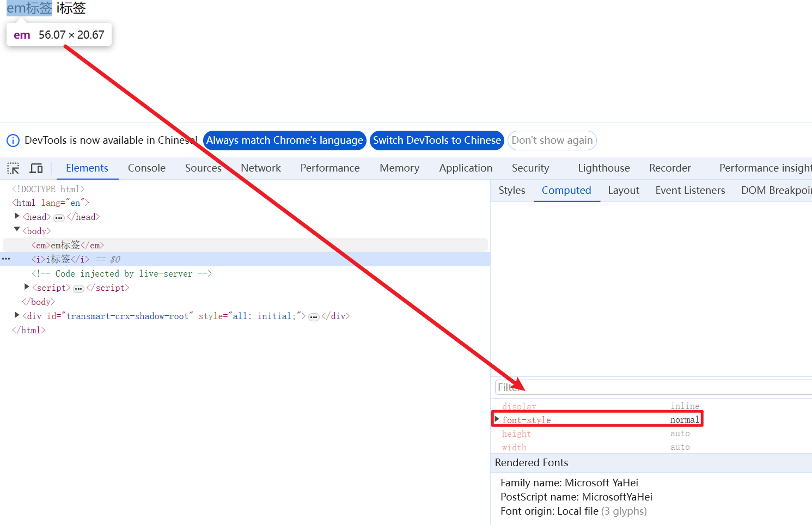Screen dimensions: 812x525
Task: Expand the head element node
Action: [17, 216]
